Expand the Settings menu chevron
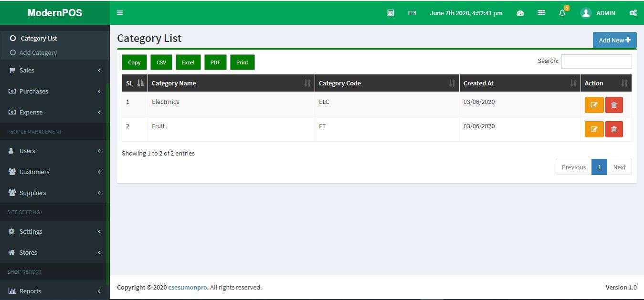This screenshot has height=300, width=644. [99, 231]
